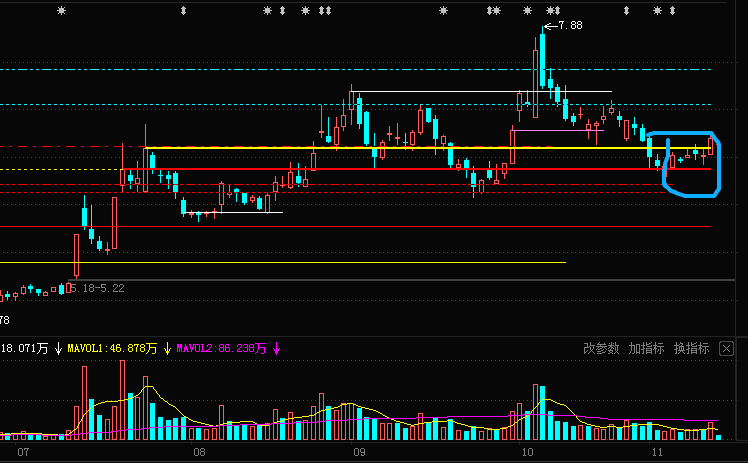Click the MAVOL1:46.878万 readout
The width and height of the screenshot is (748, 463).
point(112,349)
